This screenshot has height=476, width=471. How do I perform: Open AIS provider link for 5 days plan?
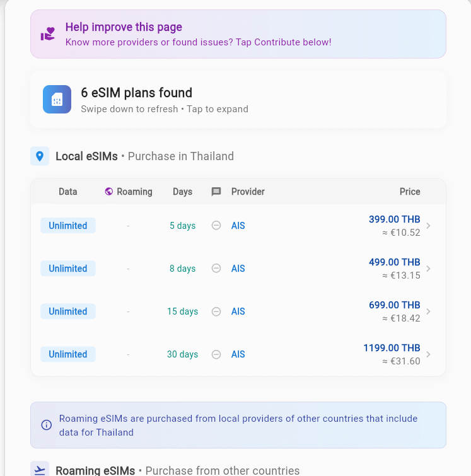[x=238, y=226]
